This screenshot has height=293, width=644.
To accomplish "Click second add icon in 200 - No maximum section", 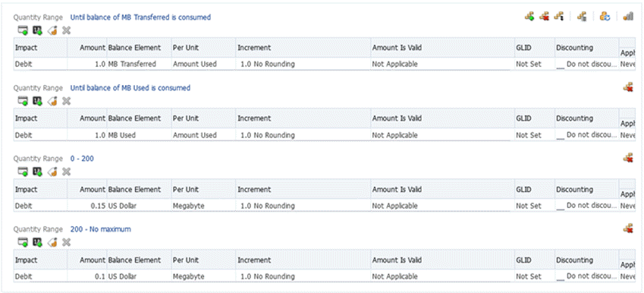I will [37, 242].
